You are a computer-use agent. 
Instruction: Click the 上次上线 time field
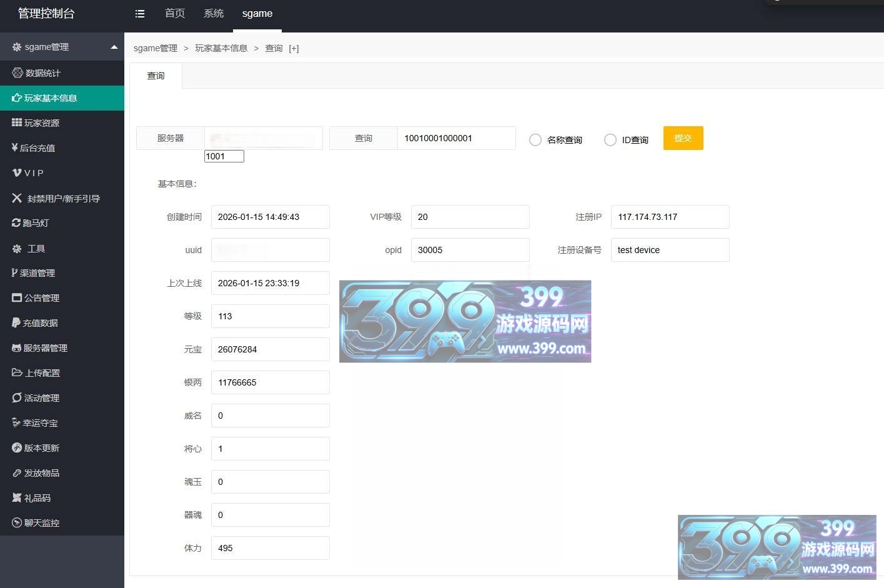(x=271, y=283)
